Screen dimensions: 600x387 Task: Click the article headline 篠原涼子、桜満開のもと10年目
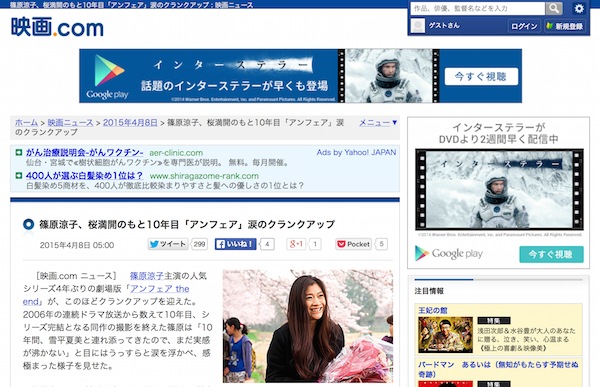coord(187,224)
